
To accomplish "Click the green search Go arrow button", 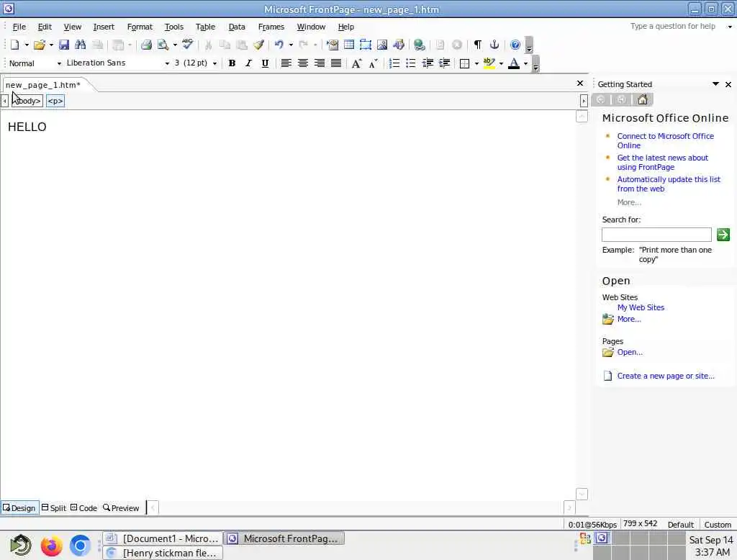I will [723, 234].
